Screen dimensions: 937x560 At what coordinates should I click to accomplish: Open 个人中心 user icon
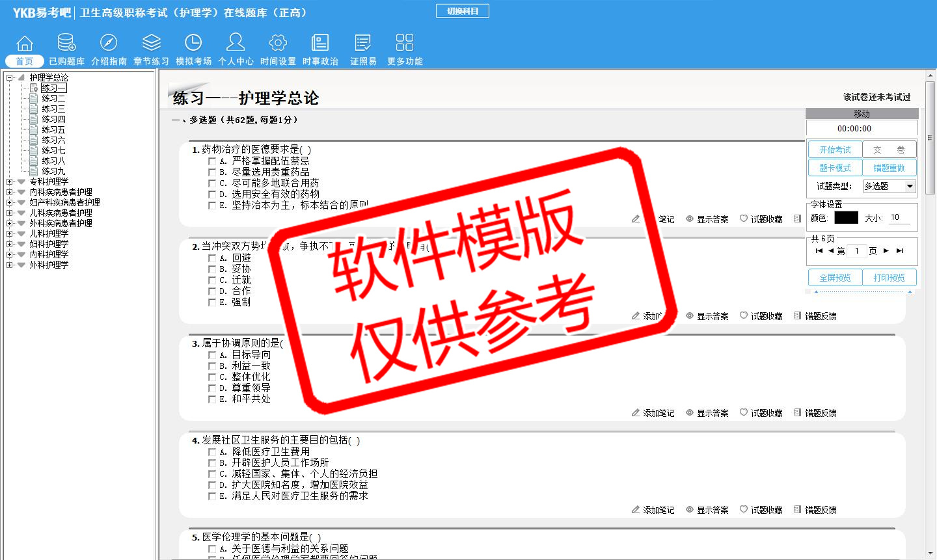pyautogui.click(x=236, y=43)
